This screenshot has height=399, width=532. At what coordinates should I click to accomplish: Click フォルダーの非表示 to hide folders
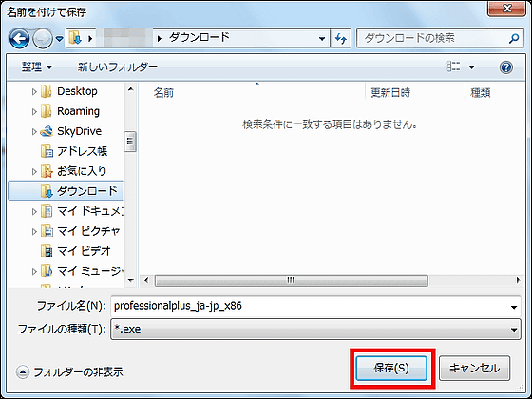coord(69,372)
